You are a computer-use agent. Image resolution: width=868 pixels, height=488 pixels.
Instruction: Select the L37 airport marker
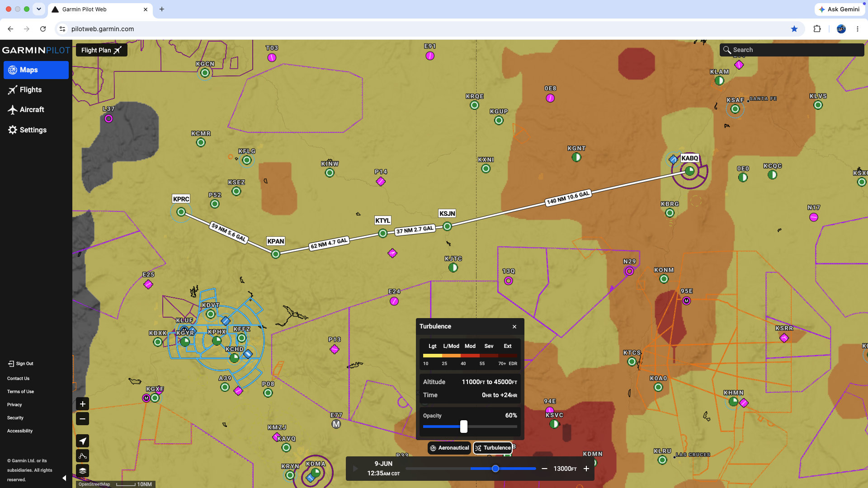click(x=108, y=118)
